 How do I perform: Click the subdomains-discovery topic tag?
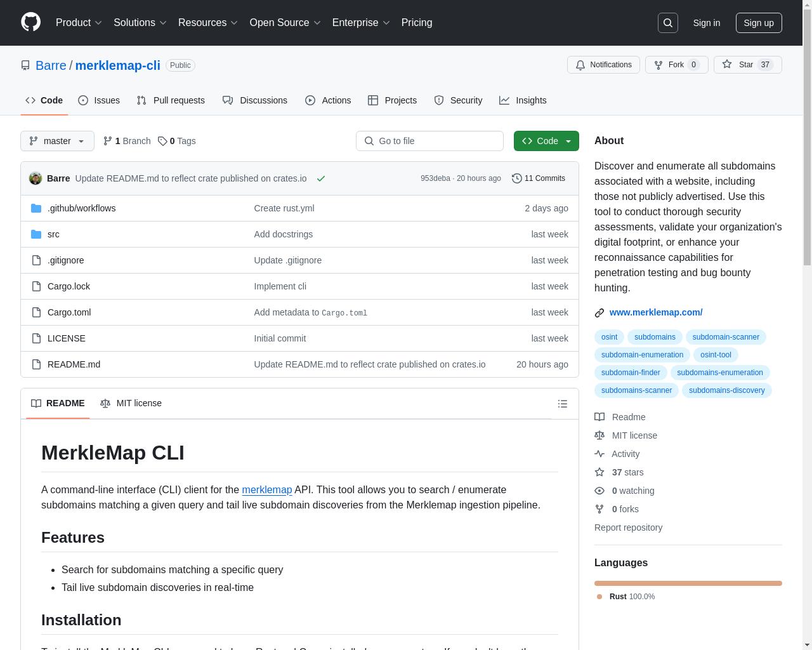tap(726, 390)
